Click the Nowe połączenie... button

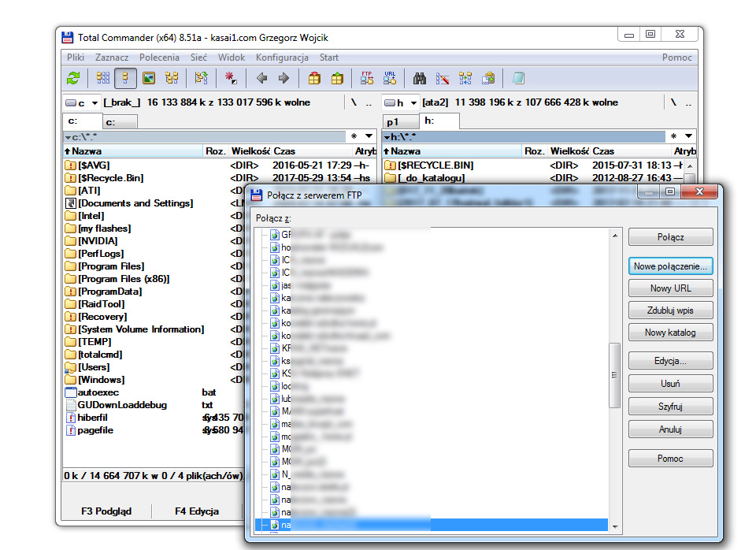(x=671, y=266)
